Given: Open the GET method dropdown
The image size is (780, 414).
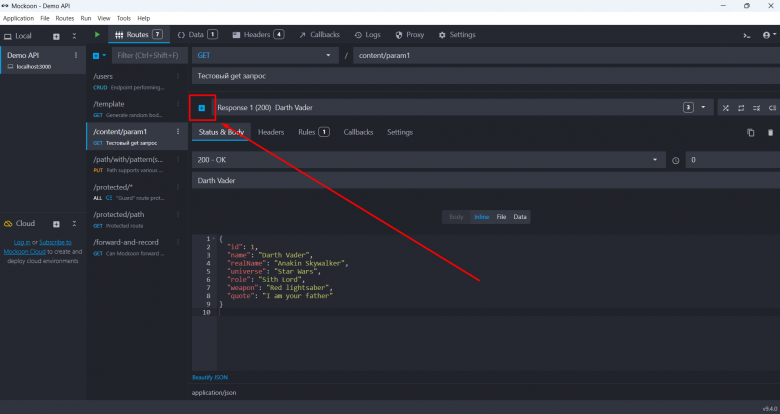Looking at the screenshot, I should pyautogui.click(x=265, y=55).
